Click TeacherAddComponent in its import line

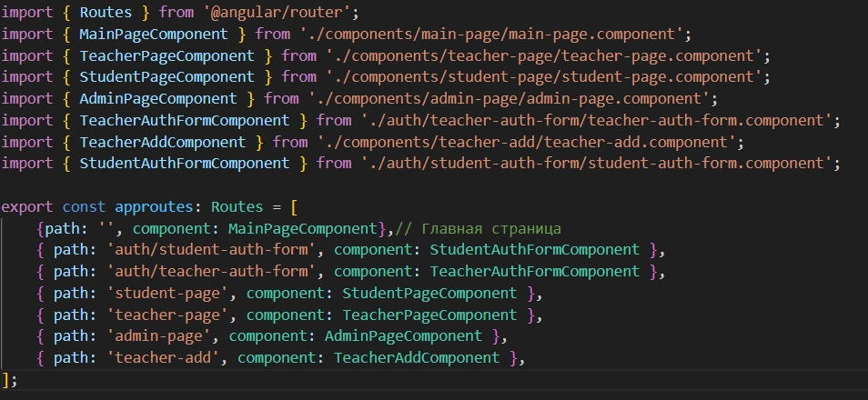pos(162,142)
